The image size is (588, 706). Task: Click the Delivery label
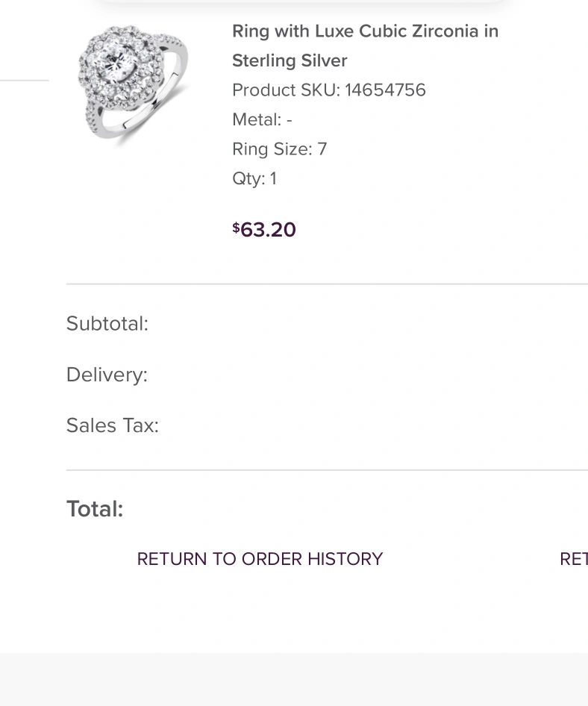coord(107,374)
